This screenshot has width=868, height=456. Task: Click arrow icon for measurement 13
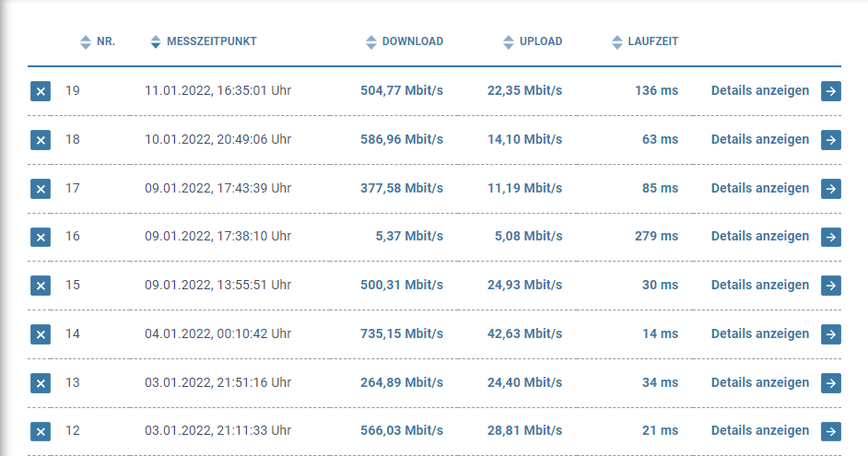click(831, 383)
